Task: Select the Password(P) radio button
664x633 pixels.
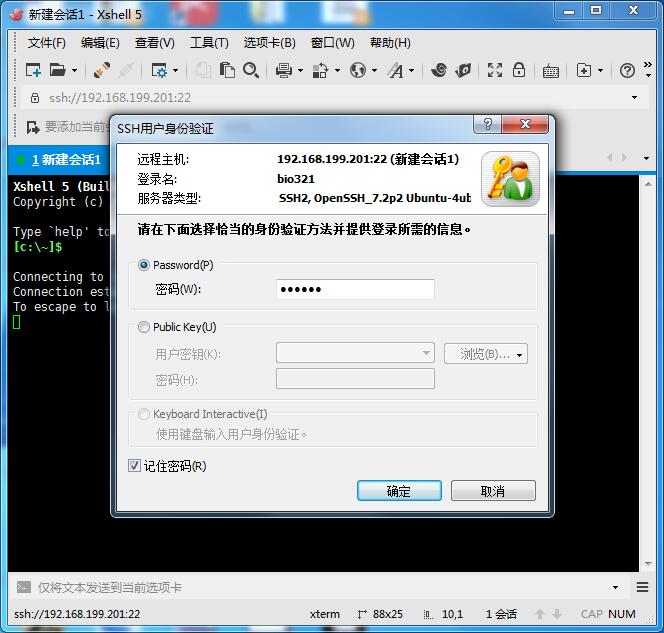Action: pyautogui.click(x=144, y=265)
